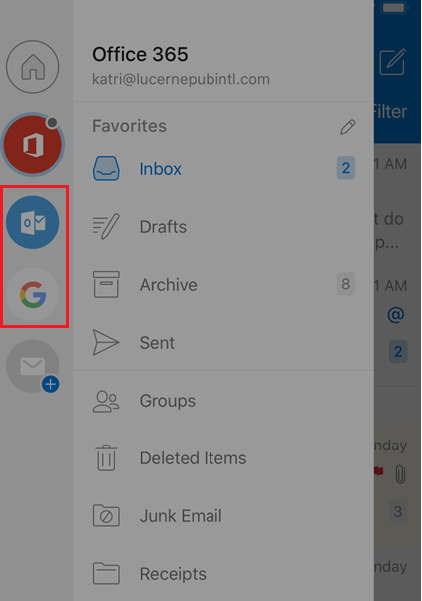Switch to the blue Outlook account icon
422x601 pixels.
coord(33,222)
